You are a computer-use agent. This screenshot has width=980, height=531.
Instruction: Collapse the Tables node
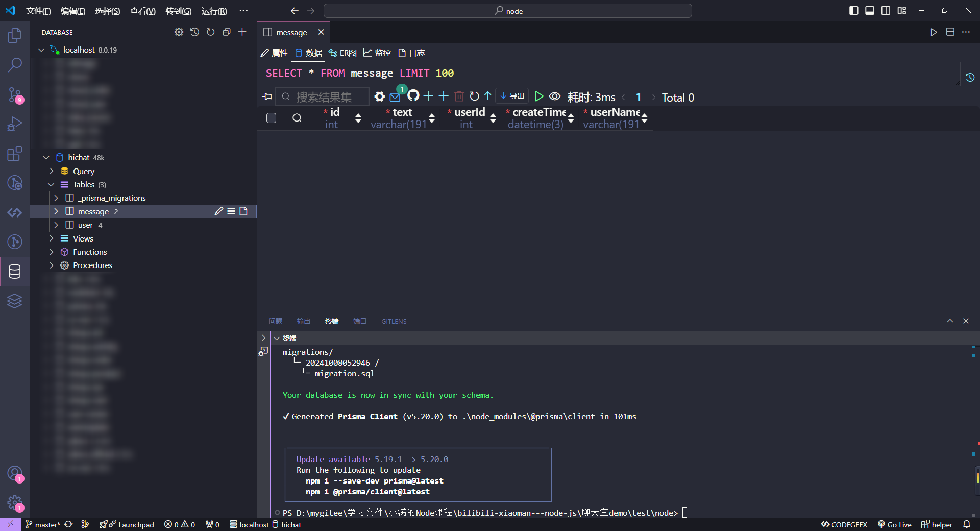[x=51, y=184]
